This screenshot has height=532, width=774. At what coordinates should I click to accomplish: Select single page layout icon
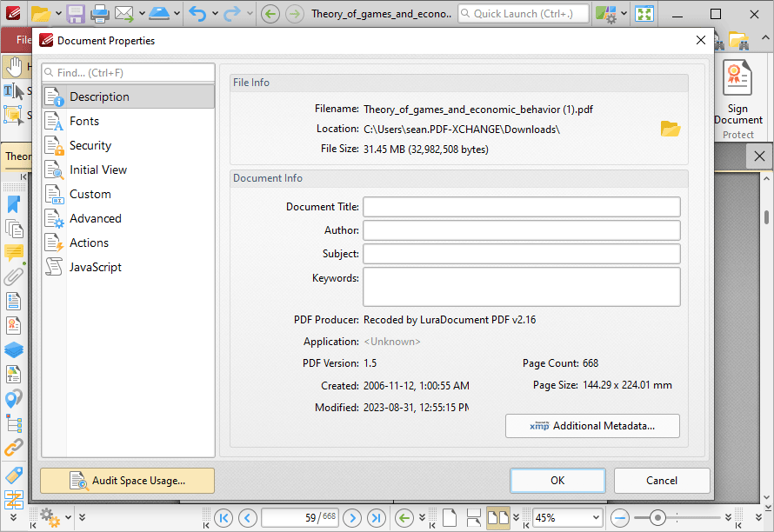pyautogui.click(x=450, y=518)
